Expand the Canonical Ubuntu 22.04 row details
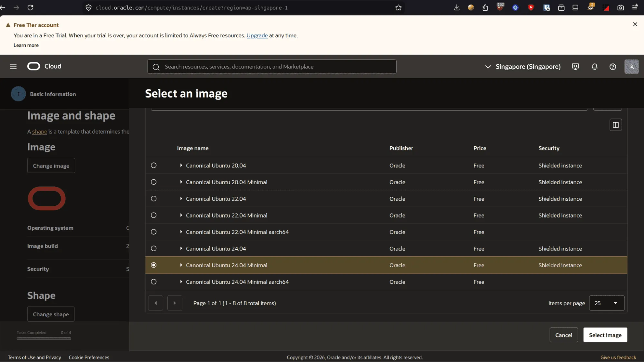The width and height of the screenshot is (644, 362). point(181,199)
